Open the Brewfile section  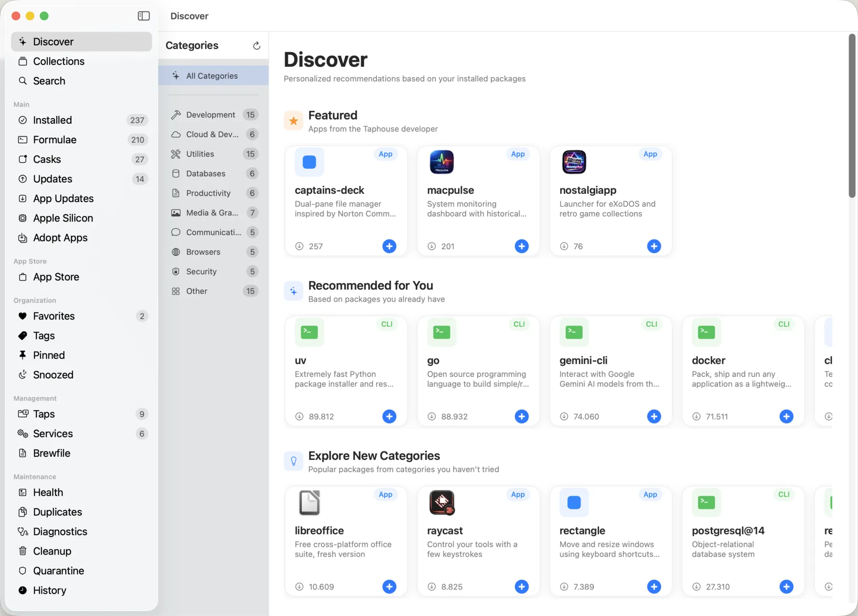point(82,454)
